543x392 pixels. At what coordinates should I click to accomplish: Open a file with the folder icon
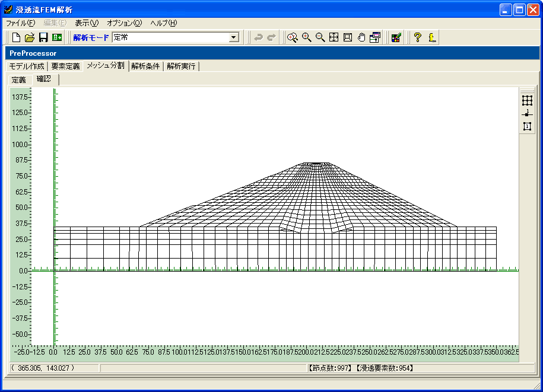point(30,37)
